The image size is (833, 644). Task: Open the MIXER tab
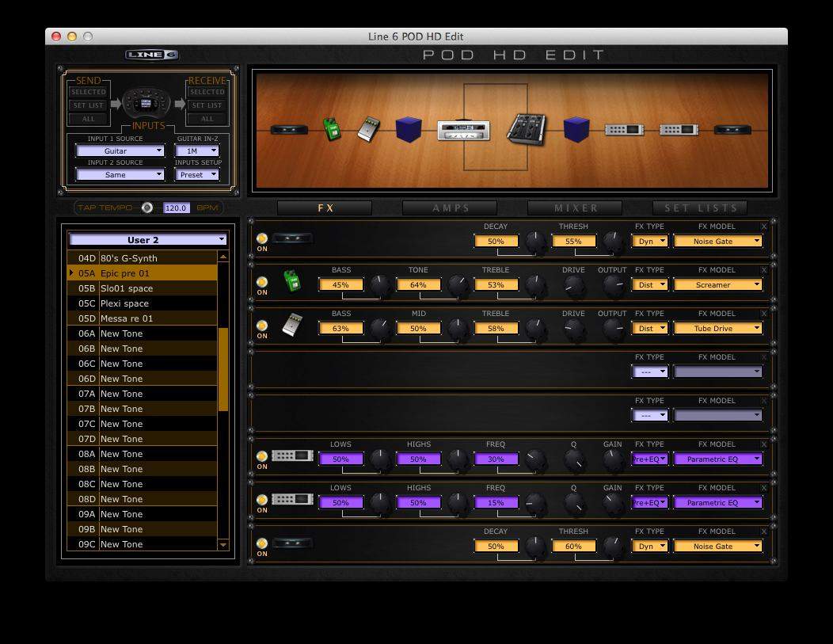click(576, 208)
